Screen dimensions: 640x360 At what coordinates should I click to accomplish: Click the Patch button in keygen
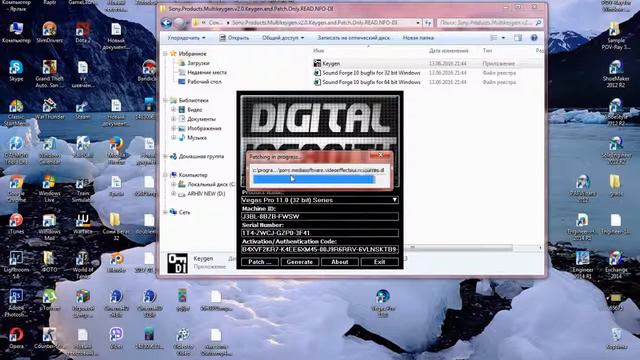(x=260, y=262)
